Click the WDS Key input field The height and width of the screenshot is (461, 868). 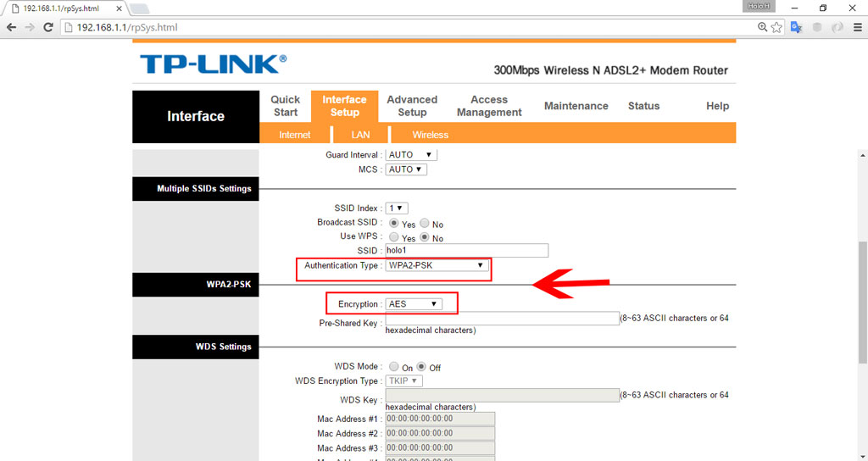502,395
